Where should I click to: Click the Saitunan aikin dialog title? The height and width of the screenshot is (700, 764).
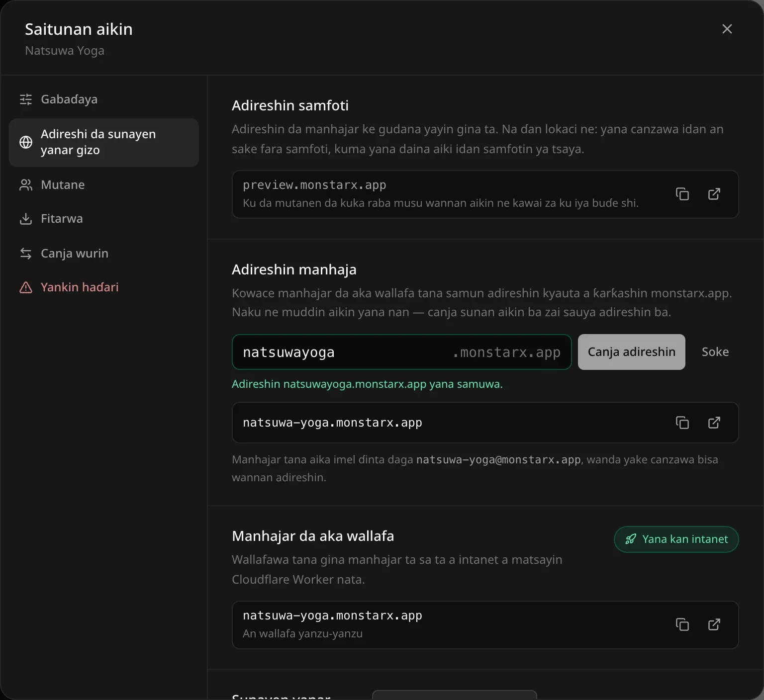79,29
